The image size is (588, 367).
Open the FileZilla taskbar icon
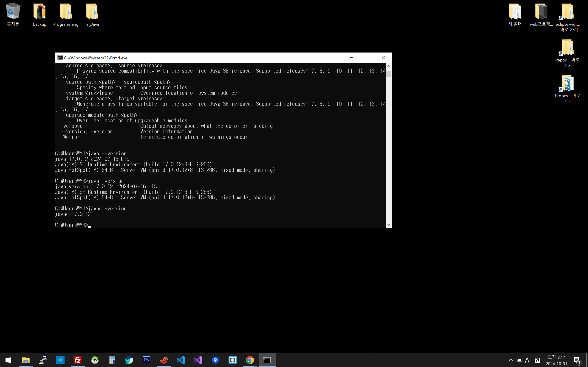coord(77,360)
